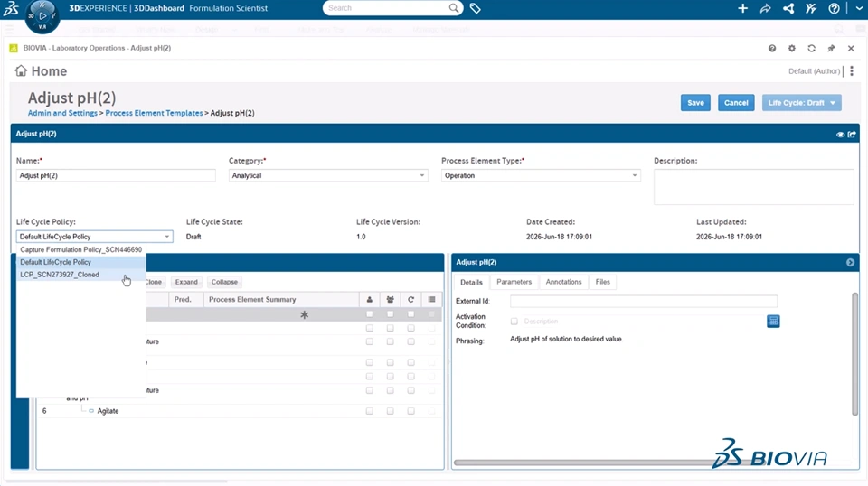The width and height of the screenshot is (868, 486).
Task: Click the group column header icon
Action: (391, 300)
